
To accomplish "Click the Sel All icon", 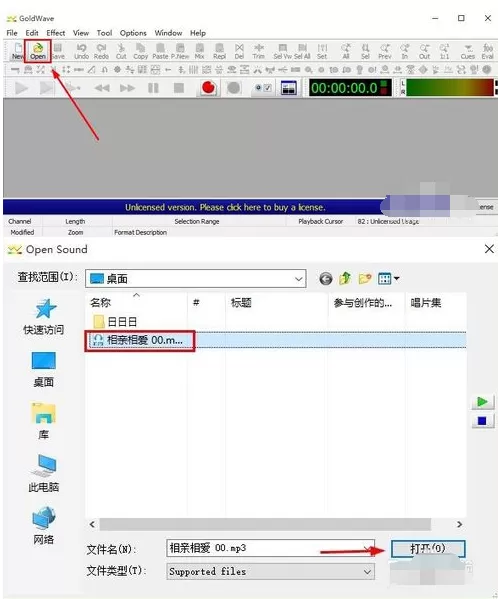I will tap(302, 51).
